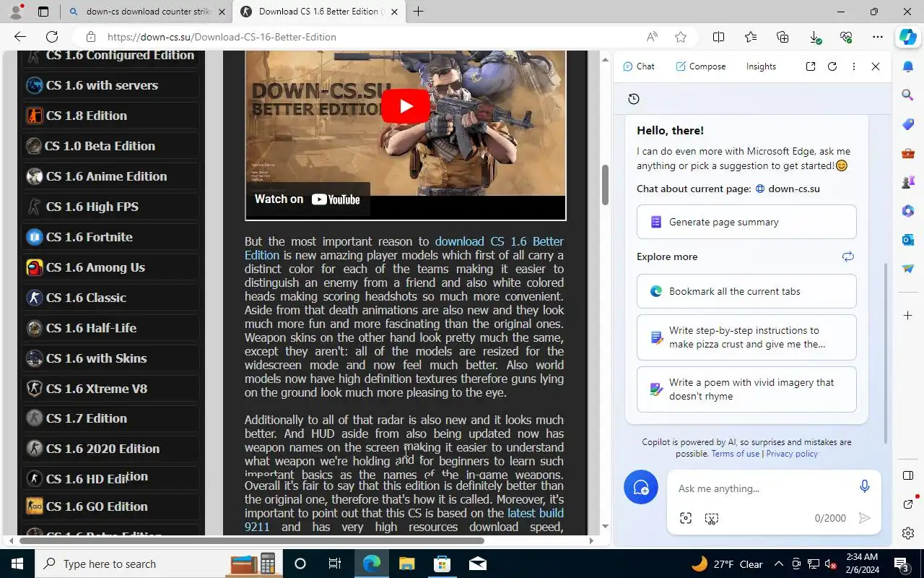Open CS 1.6 Fortnite menu item

click(111, 237)
